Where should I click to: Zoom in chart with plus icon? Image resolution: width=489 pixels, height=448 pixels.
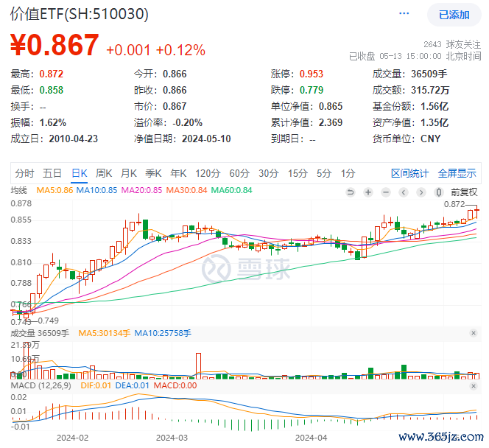point(368,192)
